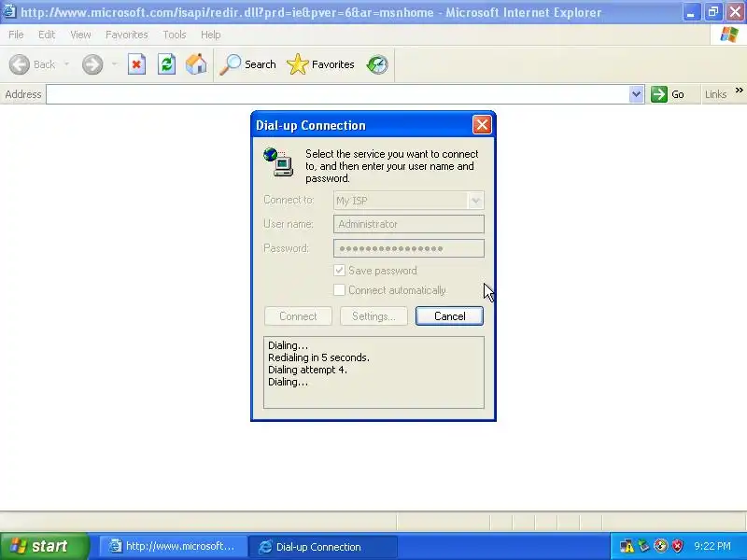Click the Internet Explorer title bar page icon
Image resolution: width=747 pixels, height=560 pixels.
tap(9, 11)
